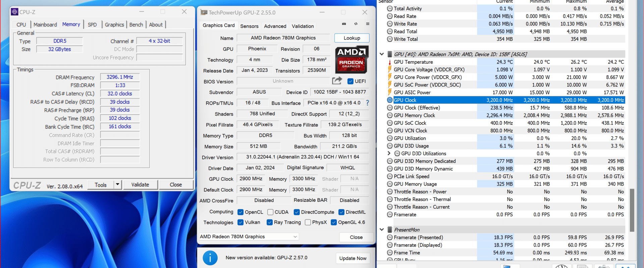Click the PCIe Link Speed sensor icon
This screenshot has height=268, width=644.
click(x=390, y=176)
